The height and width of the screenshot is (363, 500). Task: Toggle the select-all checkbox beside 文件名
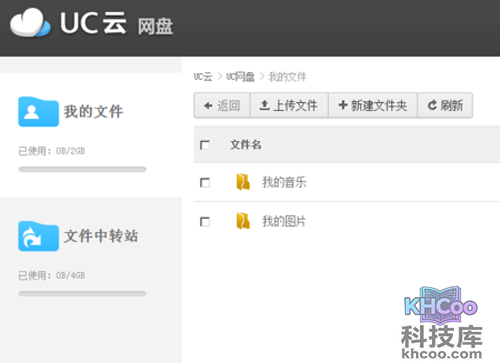pyautogui.click(x=205, y=145)
